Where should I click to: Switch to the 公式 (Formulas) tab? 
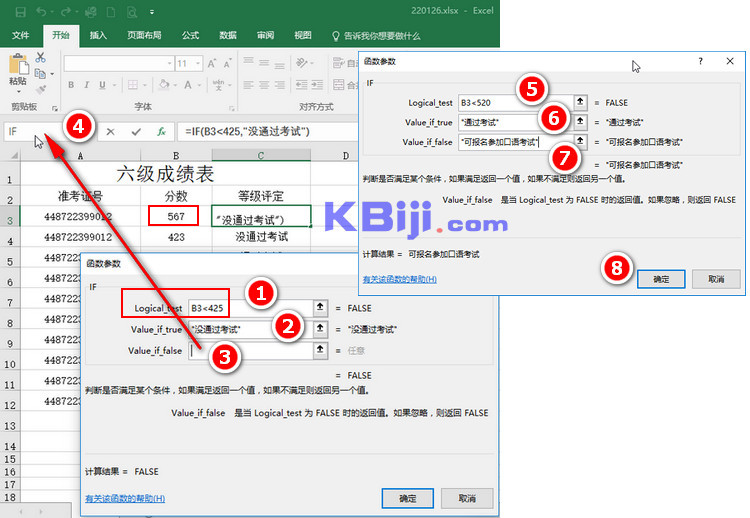click(190, 35)
